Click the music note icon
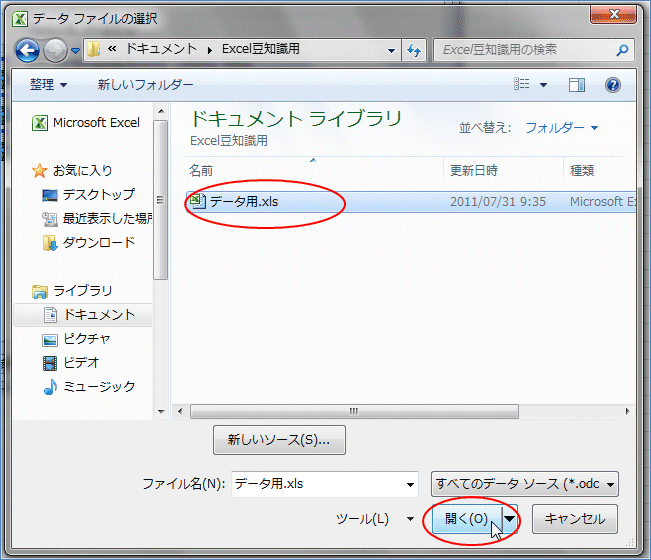This screenshot has width=651, height=560. coord(50,387)
